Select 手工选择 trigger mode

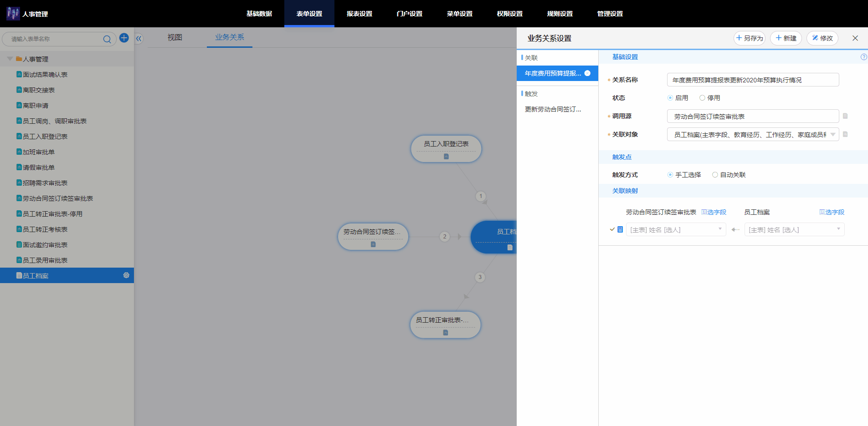point(670,175)
